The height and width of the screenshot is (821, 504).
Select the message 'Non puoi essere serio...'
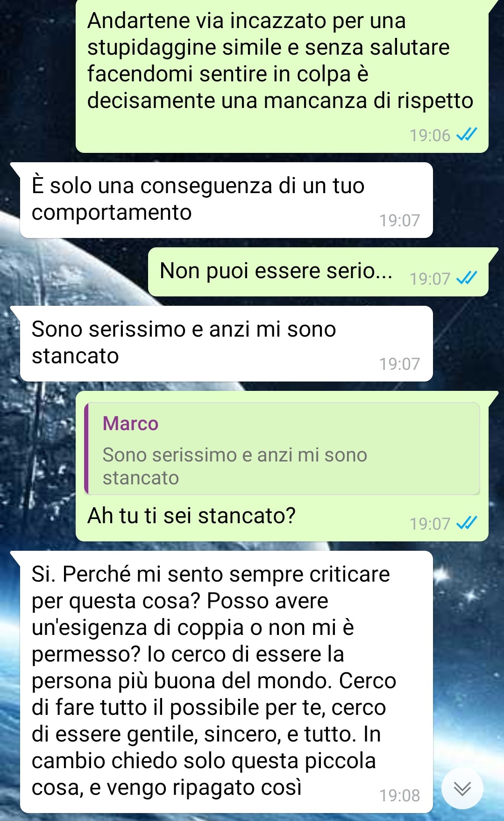point(318,272)
